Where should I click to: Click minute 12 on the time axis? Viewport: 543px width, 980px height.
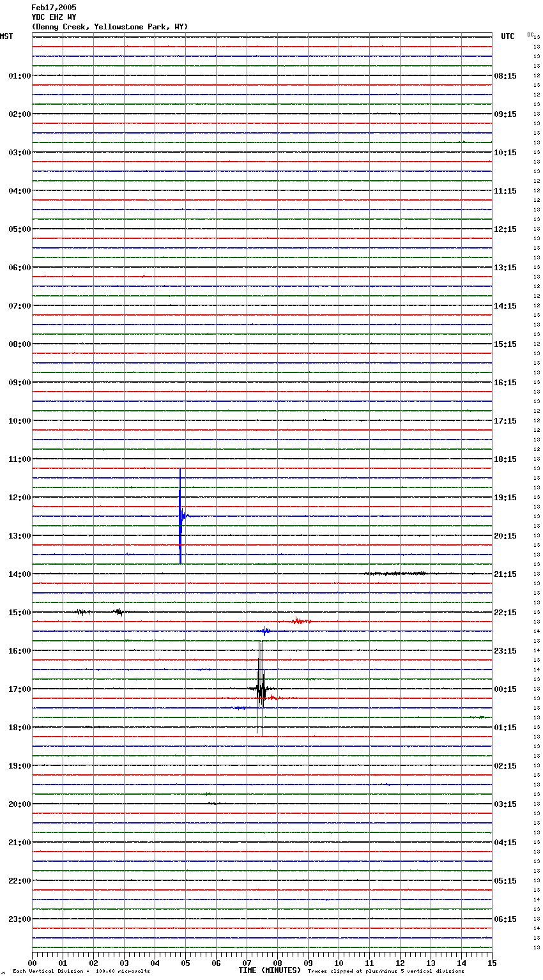coord(400,963)
